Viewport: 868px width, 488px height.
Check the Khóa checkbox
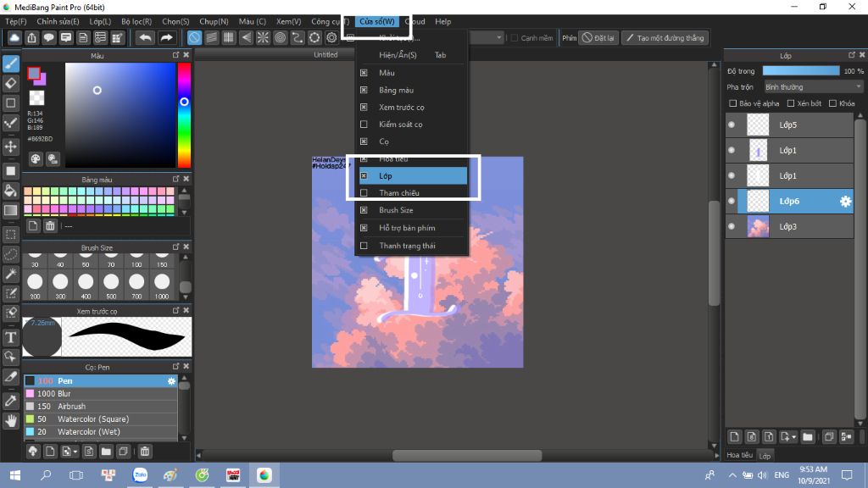pos(832,103)
